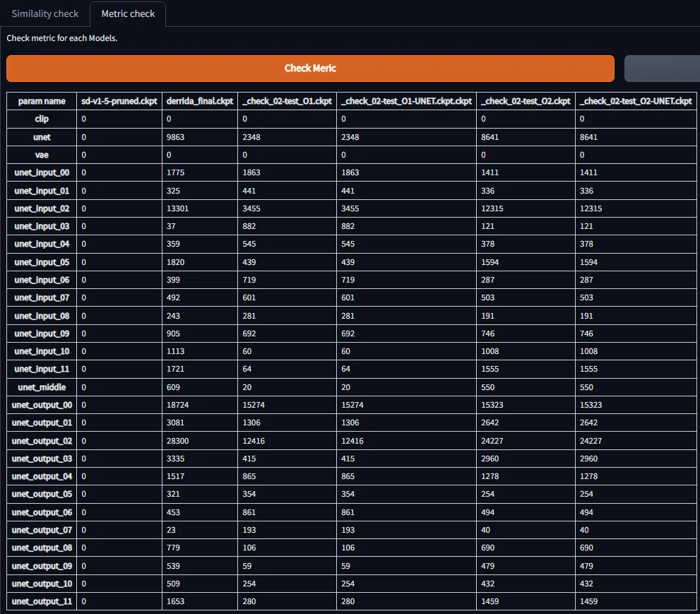Select the unet_output_00 row label

point(42,405)
